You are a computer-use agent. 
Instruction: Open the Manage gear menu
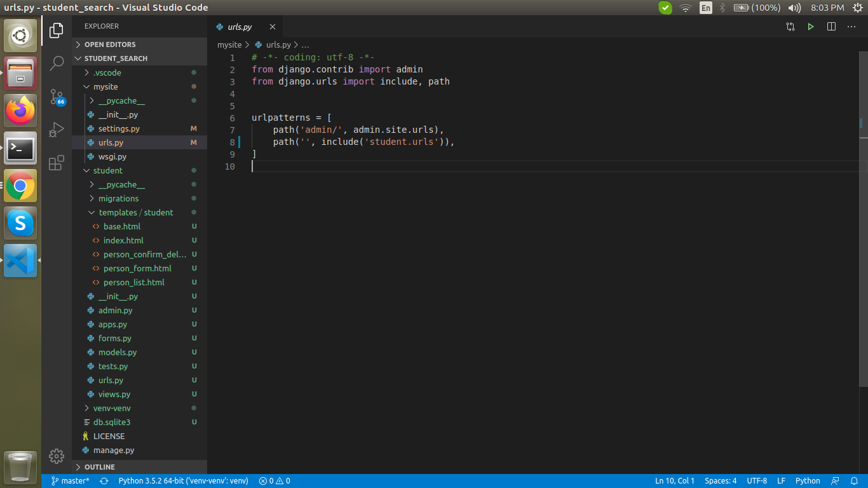click(57, 456)
